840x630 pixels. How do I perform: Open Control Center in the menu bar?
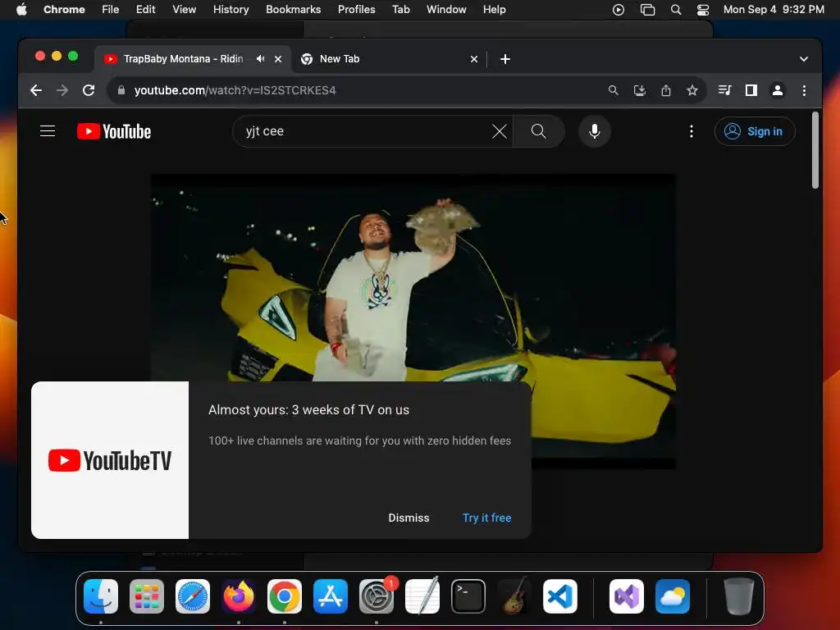point(703,10)
